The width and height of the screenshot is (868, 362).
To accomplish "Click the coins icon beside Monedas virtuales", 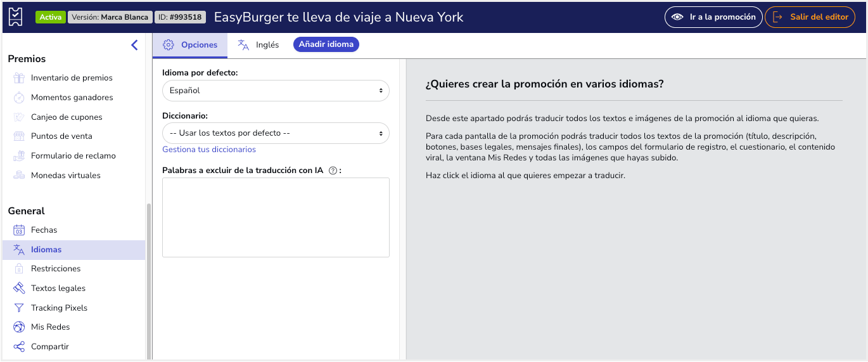I will [x=19, y=176].
